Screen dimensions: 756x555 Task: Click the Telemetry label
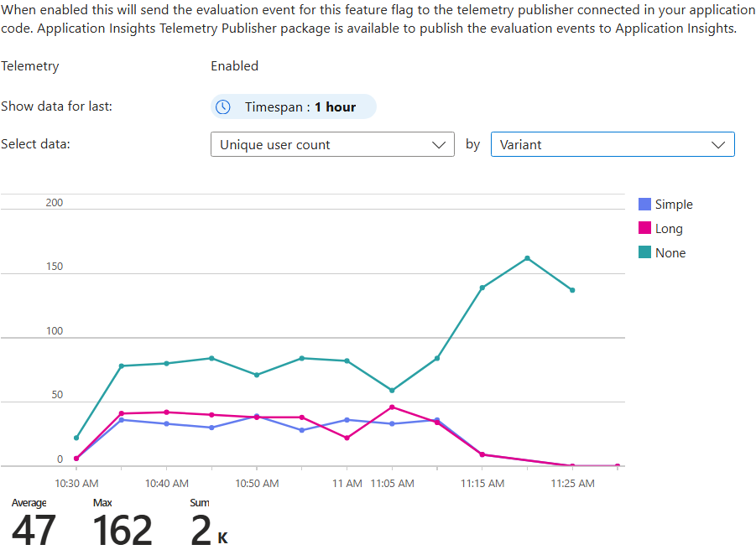click(x=30, y=65)
